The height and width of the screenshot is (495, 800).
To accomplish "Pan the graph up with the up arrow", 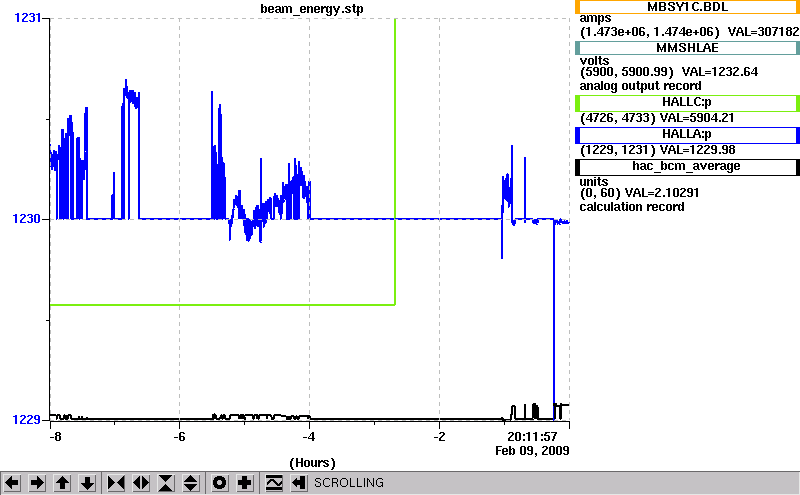I will (62, 483).
